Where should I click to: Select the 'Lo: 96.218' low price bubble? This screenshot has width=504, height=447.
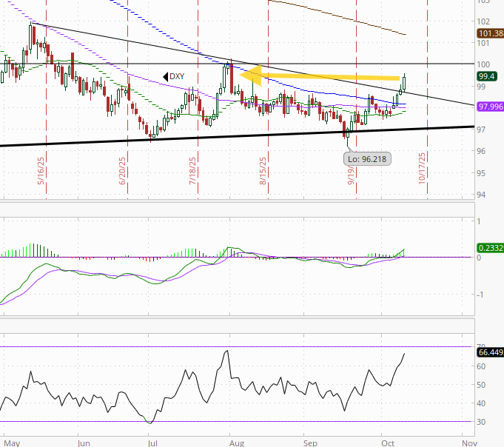tap(367, 159)
